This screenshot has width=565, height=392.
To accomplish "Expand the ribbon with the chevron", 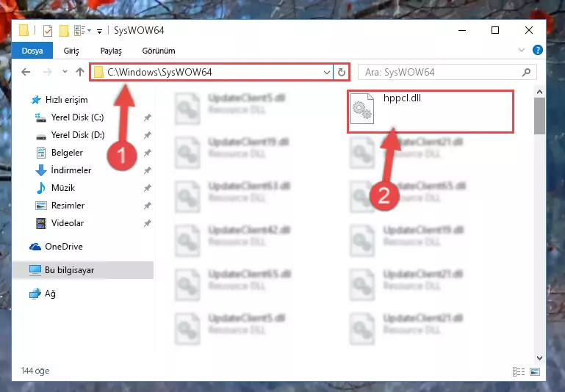I will click(522, 50).
